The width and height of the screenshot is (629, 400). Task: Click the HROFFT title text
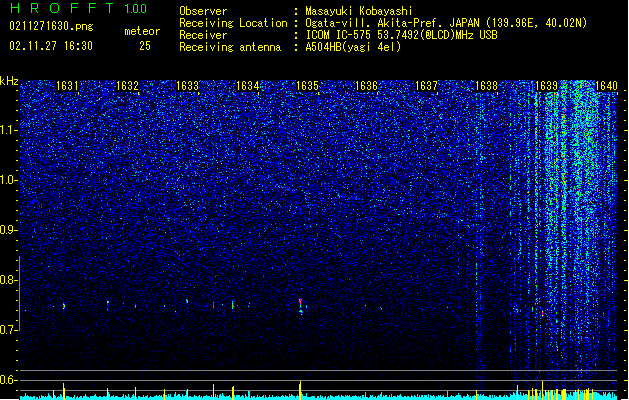62,8
